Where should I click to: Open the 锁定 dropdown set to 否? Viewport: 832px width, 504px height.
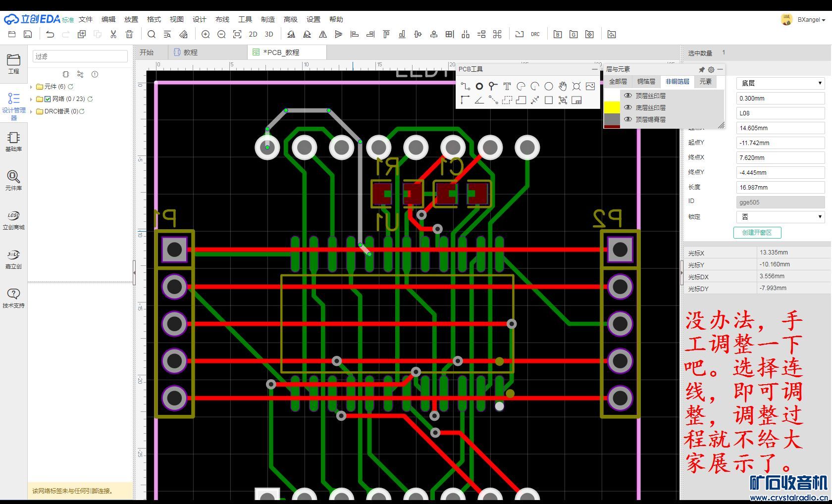780,217
